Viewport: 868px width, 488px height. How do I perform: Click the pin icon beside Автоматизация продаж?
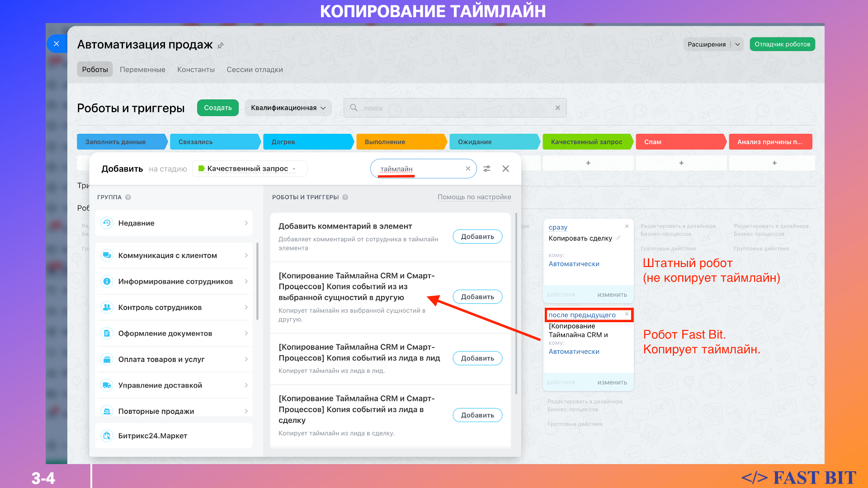[221, 46]
